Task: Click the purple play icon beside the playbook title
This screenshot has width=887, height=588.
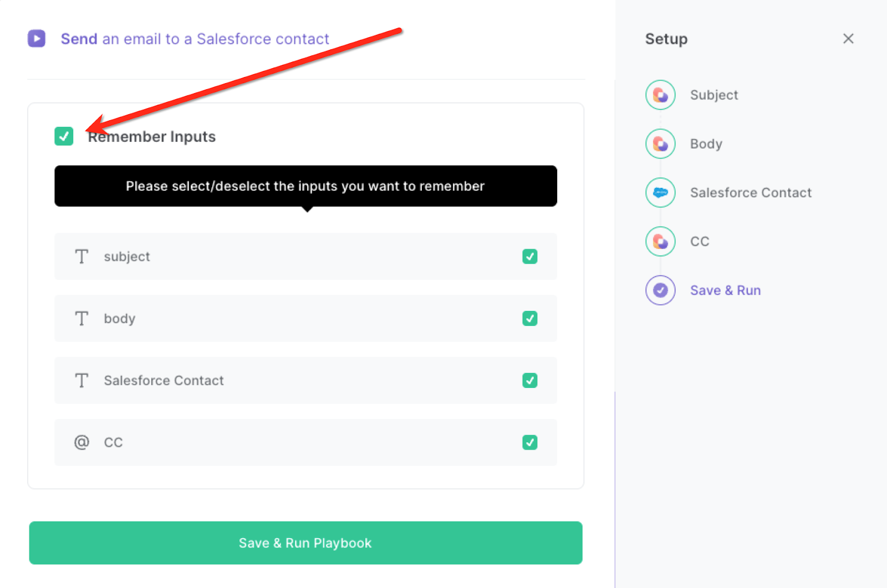Action: [x=37, y=39]
